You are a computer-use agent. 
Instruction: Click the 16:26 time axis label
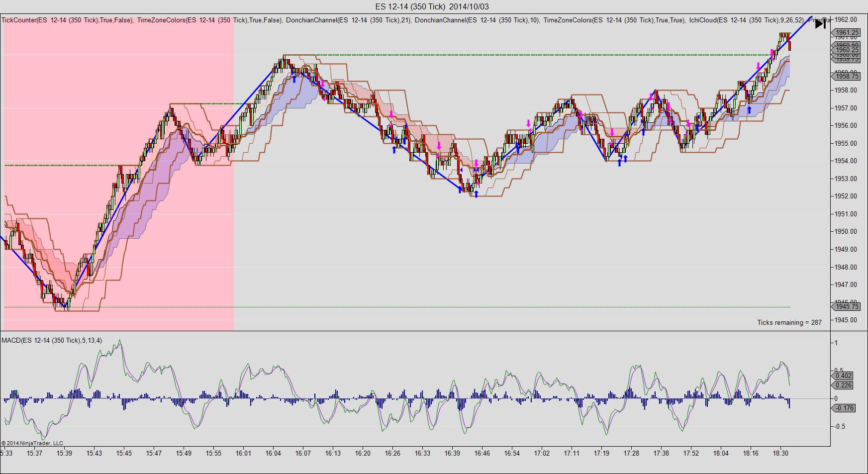[393, 453]
